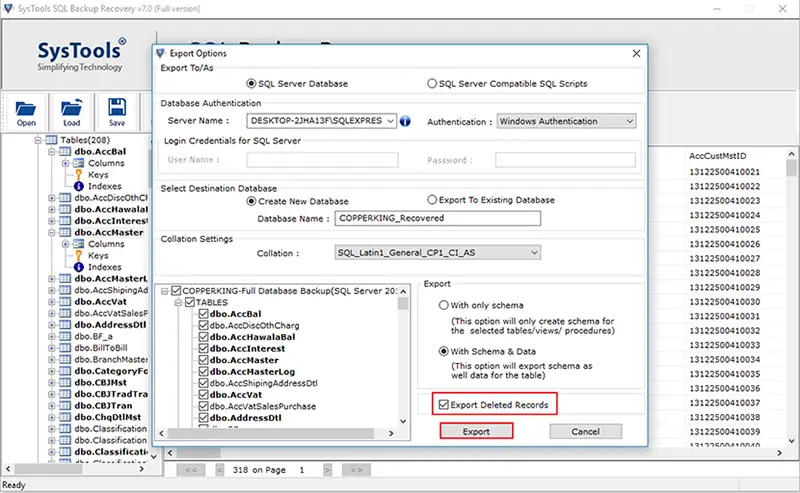Click the Indexes icon under dbo.AccBal
Image resolution: width=800 pixels, height=493 pixels.
(79, 186)
